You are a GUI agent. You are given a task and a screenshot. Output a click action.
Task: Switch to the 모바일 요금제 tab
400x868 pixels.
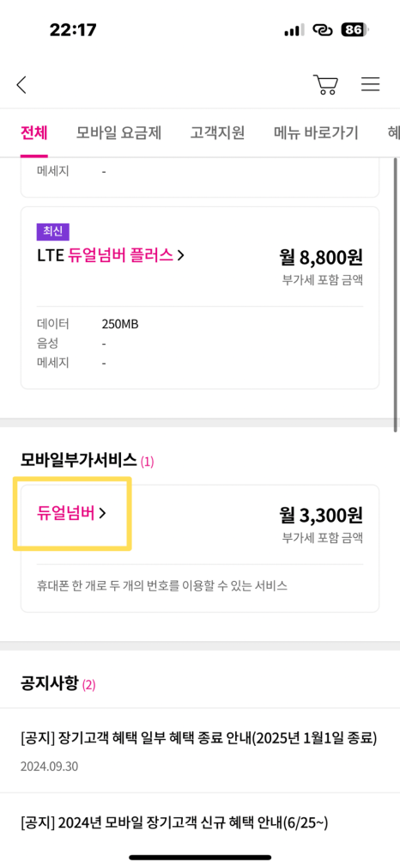[x=118, y=133]
